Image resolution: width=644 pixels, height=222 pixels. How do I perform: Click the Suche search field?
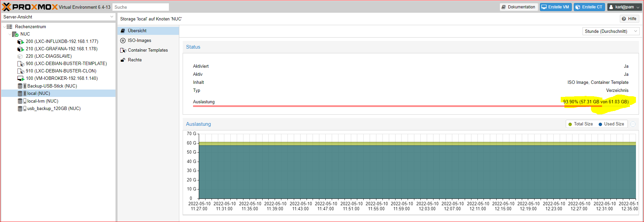(141, 7)
